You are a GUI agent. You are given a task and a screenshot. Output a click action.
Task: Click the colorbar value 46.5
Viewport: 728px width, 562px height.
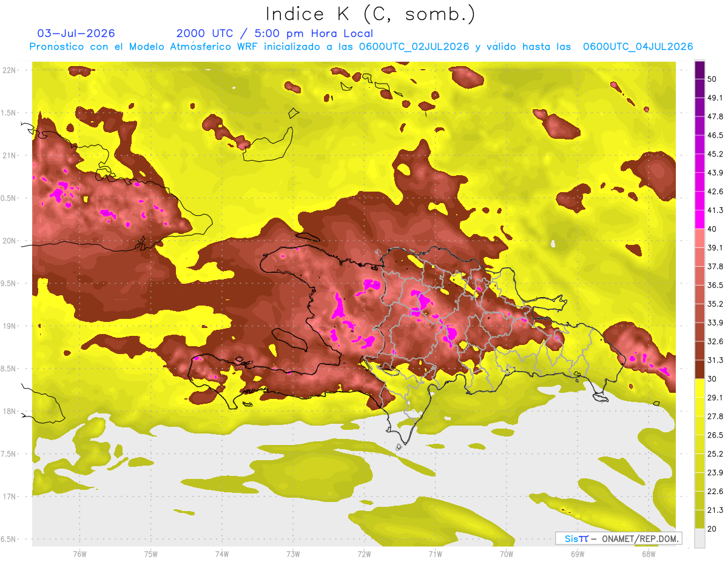(714, 135)
